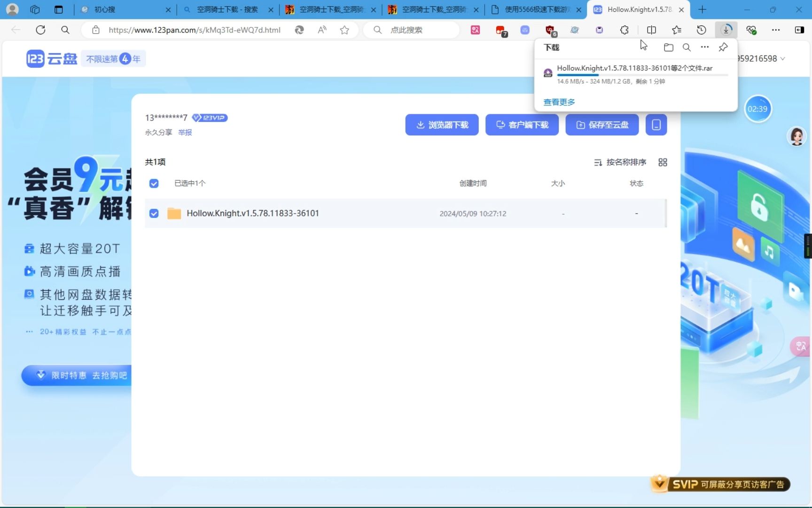812x508 pixels.
Task: Open the split screen icon
Action: (x=651, y=30)
